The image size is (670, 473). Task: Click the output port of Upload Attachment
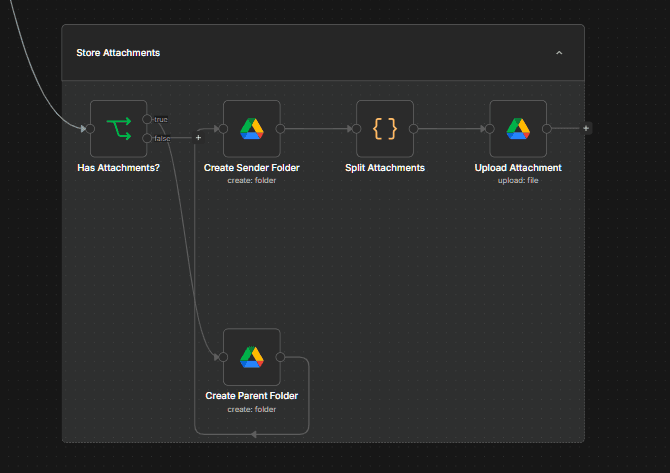(x=547, y=129)
